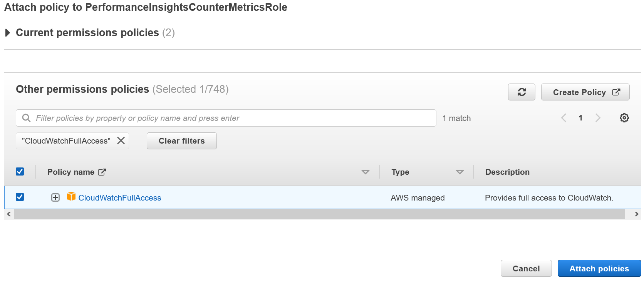Expand Current permissions policies section
Viewport: 644px width, 281px height.
8,33
